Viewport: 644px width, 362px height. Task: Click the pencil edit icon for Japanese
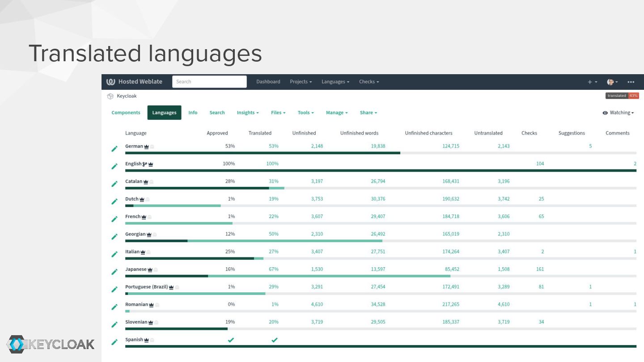[114, 272]
